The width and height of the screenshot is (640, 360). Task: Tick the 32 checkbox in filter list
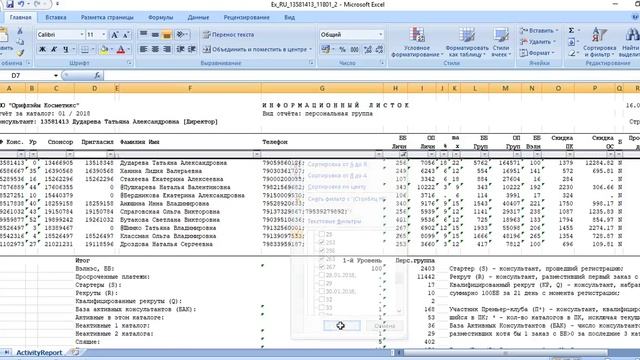click(322, 300)
